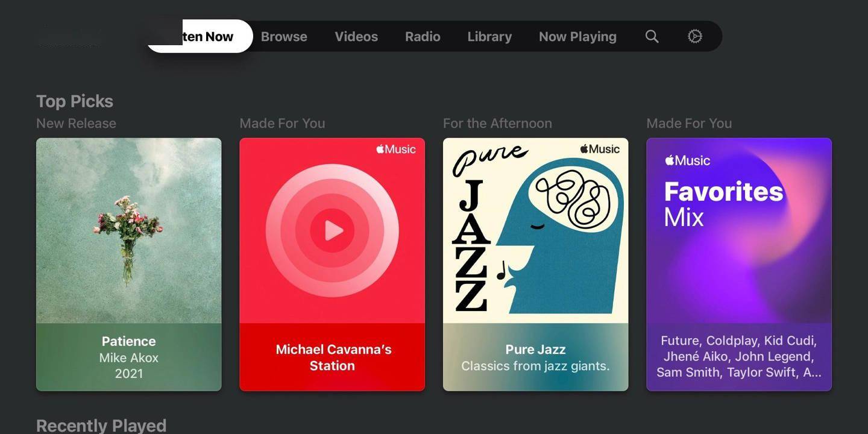Click the Apple Music badge on Michael Cavanna's Station

pyautogui.click(x=395, y=149)
